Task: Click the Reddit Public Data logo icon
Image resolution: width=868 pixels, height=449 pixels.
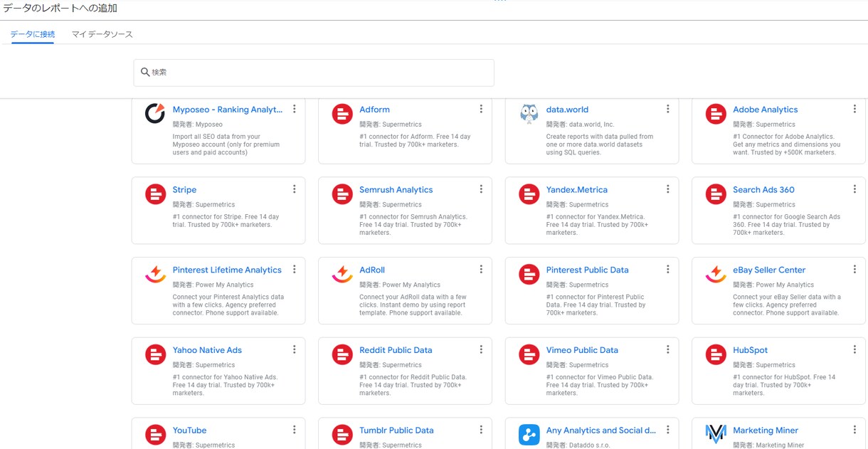Action: [x=342, y=354]
